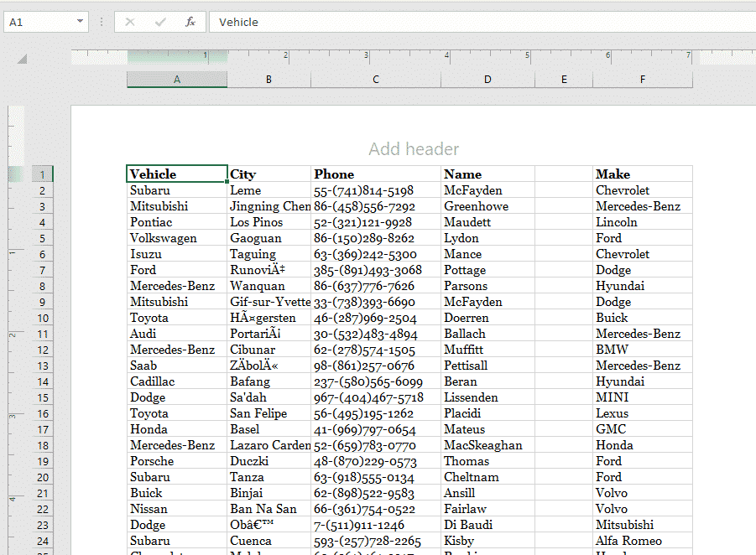Viewport: 756px width, 555px height.
Task: Select the Isuzu vehicle cell
Action: tap(177, 254)
